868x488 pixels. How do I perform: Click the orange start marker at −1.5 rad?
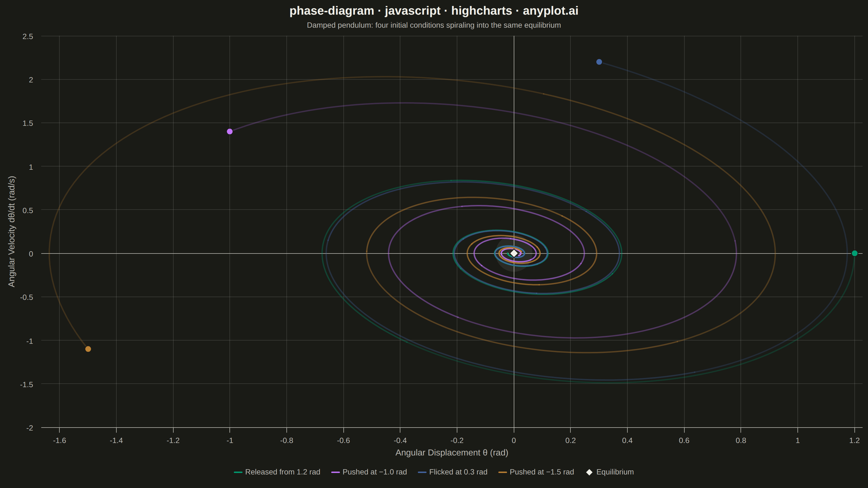point(88,349)
